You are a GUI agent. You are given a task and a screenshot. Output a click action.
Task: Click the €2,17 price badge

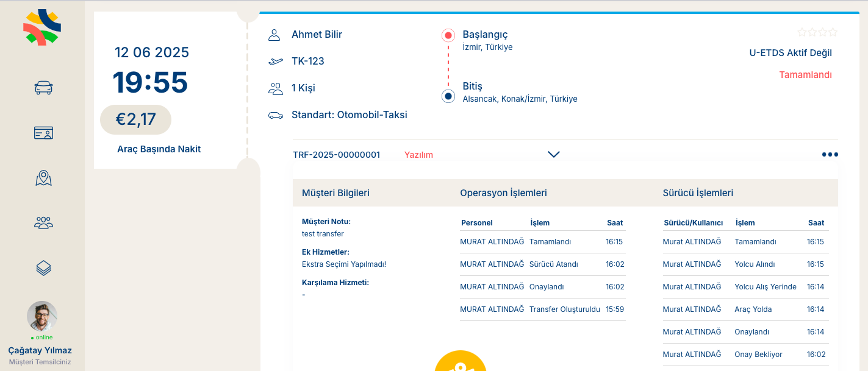pos(135,119)
